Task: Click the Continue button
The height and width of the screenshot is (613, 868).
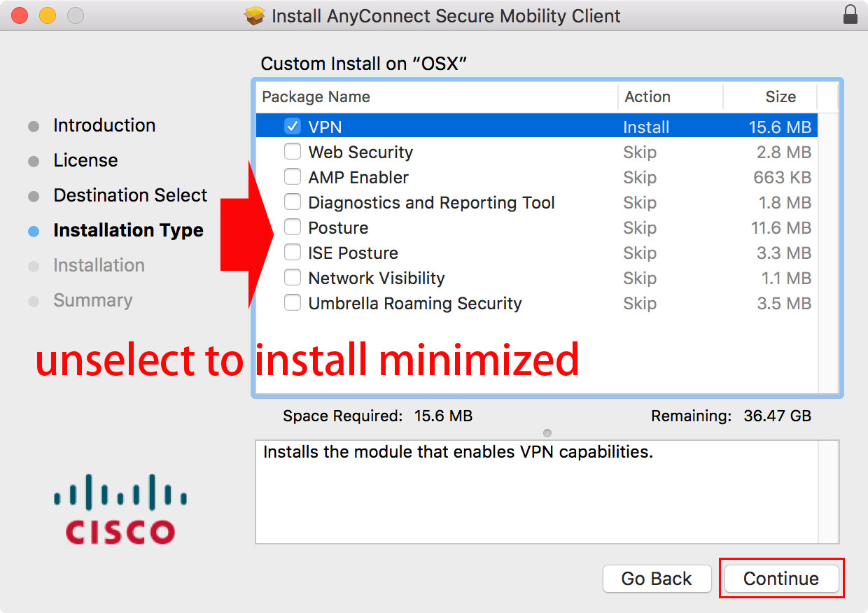Action: 781,579
